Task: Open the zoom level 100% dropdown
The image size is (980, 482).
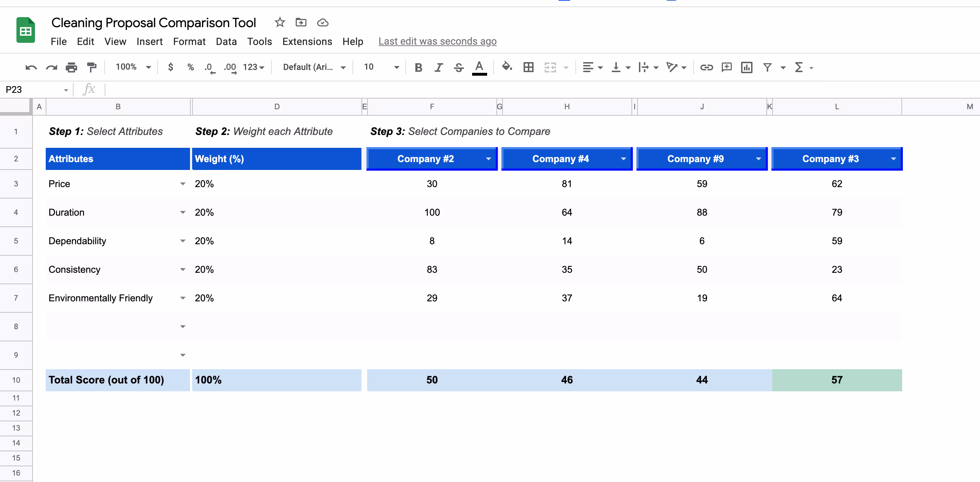Action: click(133, 67)
